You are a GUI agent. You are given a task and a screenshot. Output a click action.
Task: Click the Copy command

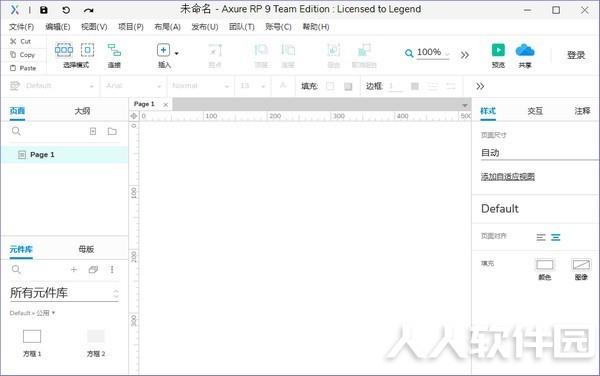(22, 55)
